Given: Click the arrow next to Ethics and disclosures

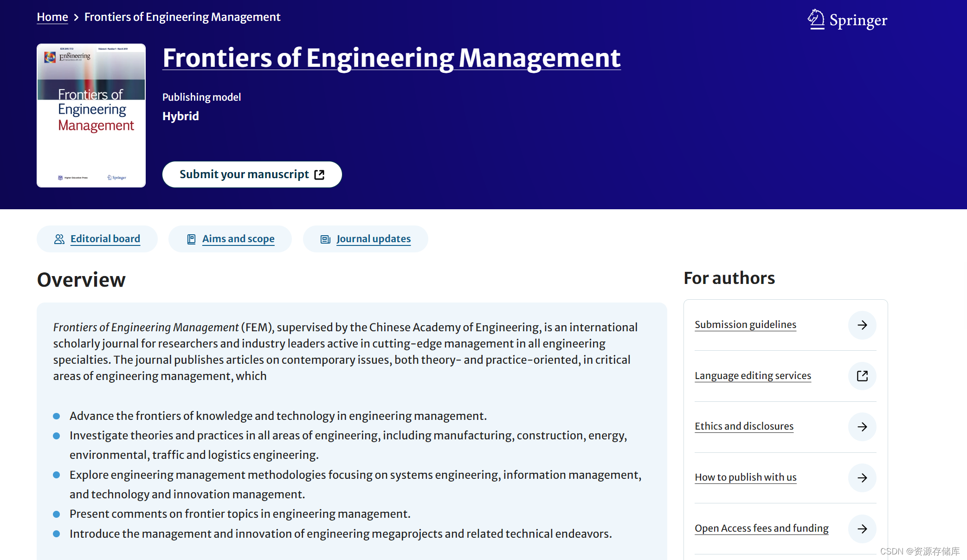Looking at the screenshot, I should pyautogui.click(x=862, y=427).
